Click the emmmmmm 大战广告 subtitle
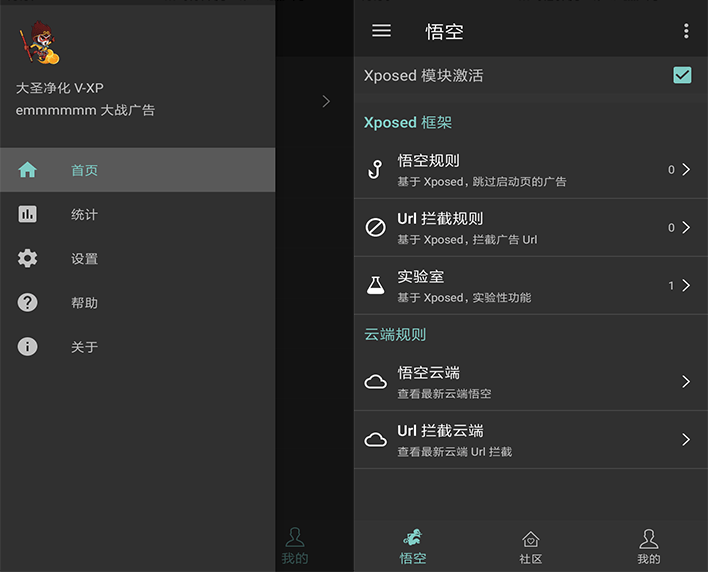Image resolution: width=708 pixels, height=572 pixels. pyautogui.click(x=85, y=110)
